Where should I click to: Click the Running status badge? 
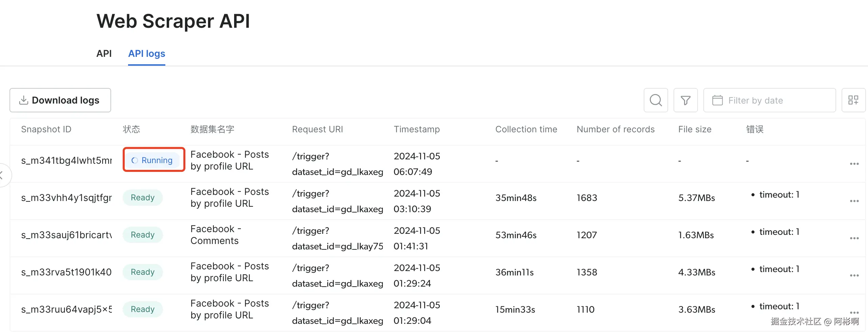click(152, 160)
